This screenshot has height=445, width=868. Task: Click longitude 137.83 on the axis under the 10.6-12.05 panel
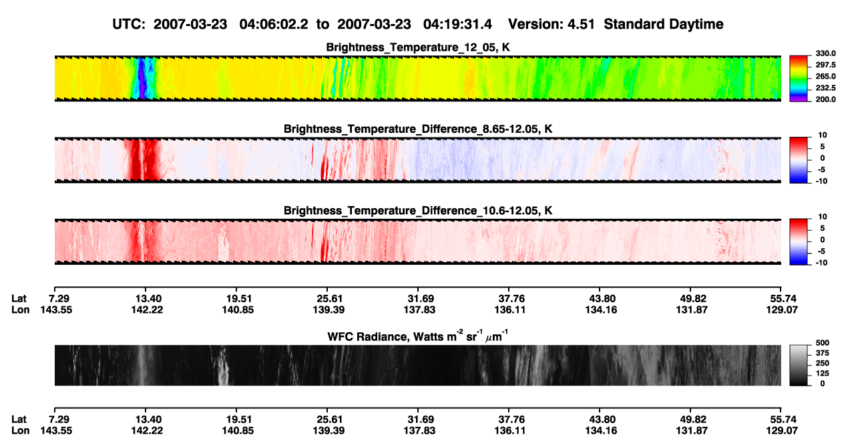click(x=420, y=310)
